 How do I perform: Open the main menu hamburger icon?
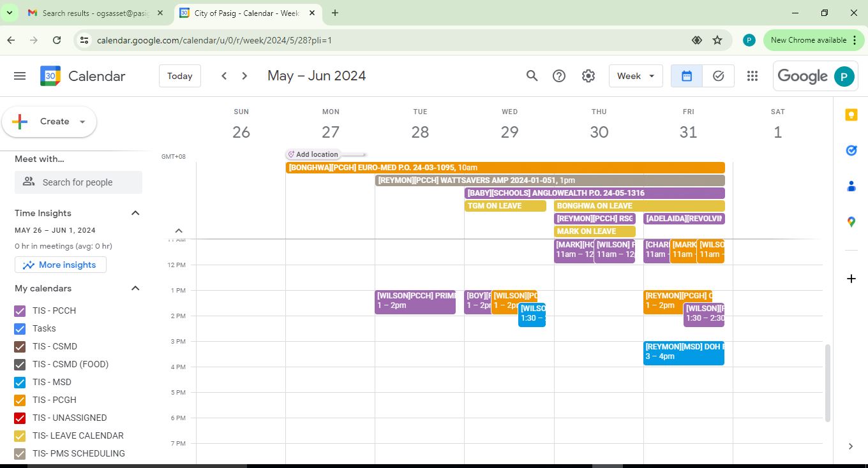click(20, 76)
